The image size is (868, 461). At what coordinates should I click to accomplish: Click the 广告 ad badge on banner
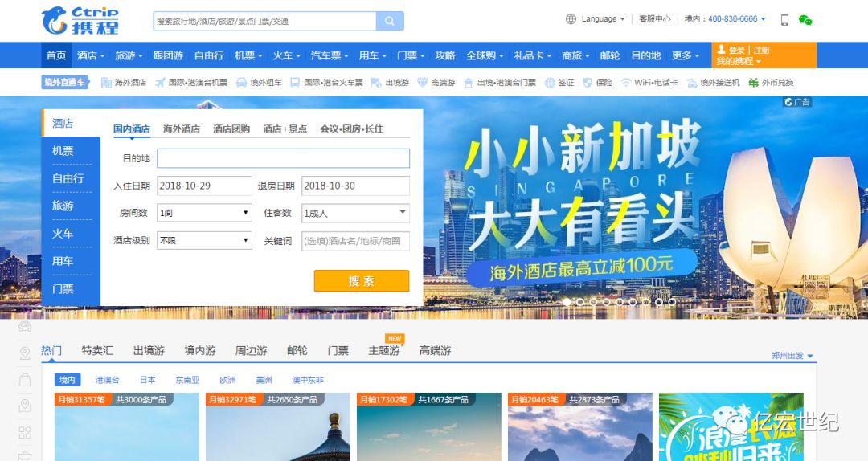(x=797, y=102)
